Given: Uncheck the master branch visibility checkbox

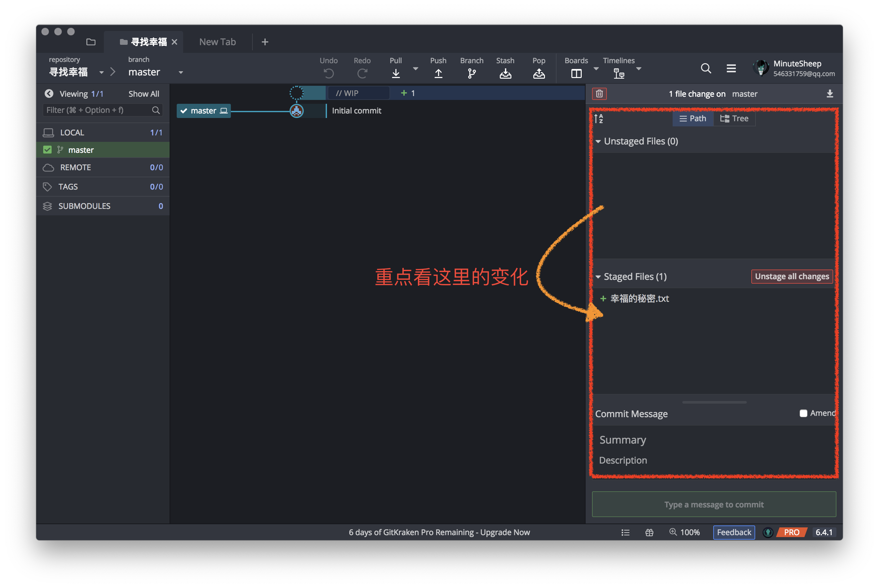Looking at the screenshot, I should [47, 150].
